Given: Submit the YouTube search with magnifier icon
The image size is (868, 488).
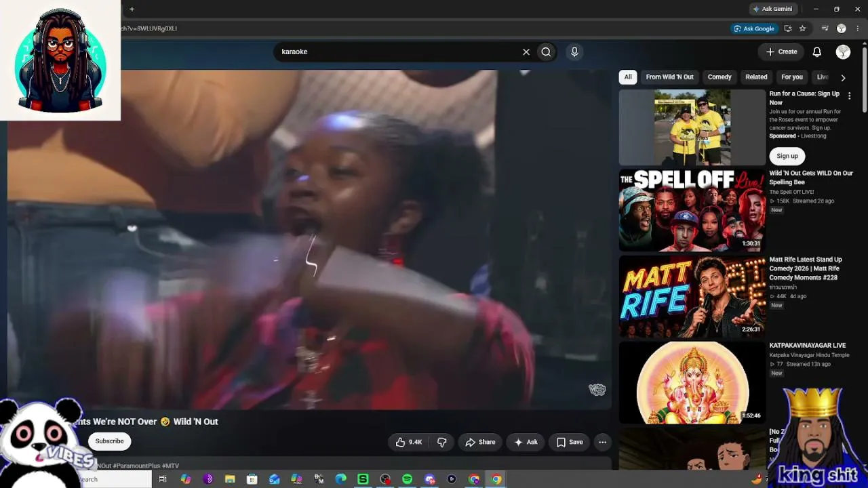Looking at the screenshot, I should (x=546, y=52).
